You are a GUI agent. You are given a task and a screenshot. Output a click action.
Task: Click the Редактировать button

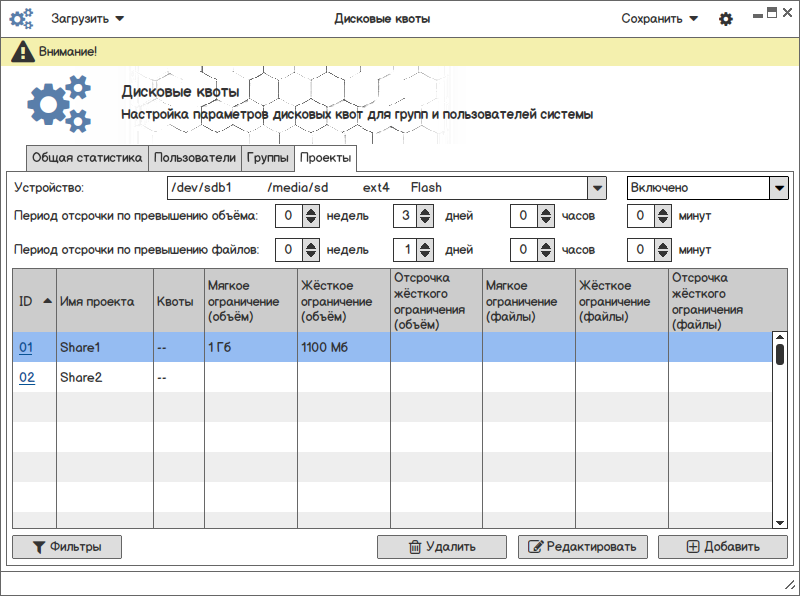tap(583, 547)
